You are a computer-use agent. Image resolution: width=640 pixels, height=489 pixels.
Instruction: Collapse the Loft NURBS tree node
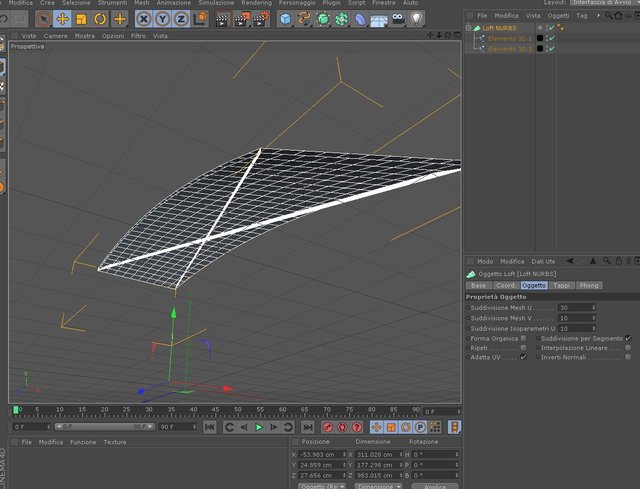click(x=468, y=28)
